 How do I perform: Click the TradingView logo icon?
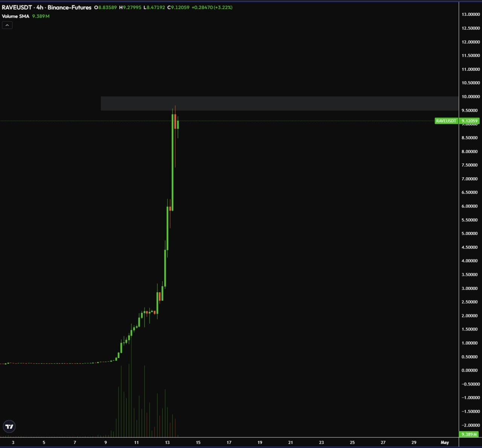(x=9, y=427)
